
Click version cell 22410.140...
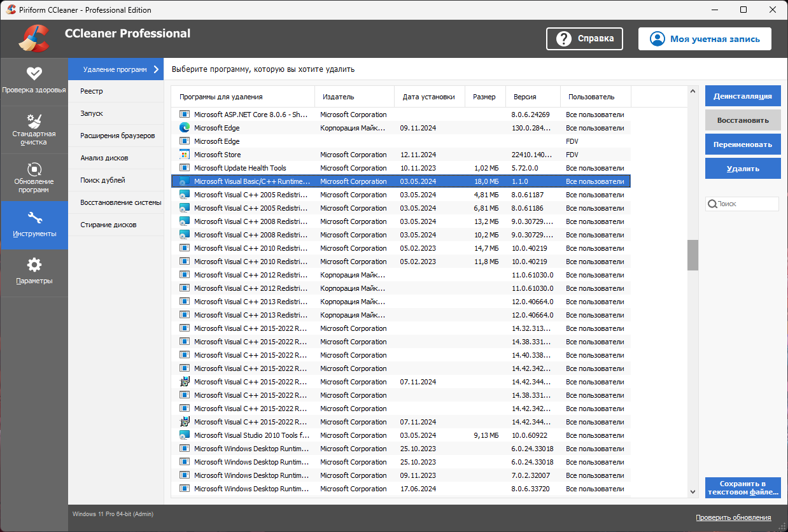click(x=533, y=155)
